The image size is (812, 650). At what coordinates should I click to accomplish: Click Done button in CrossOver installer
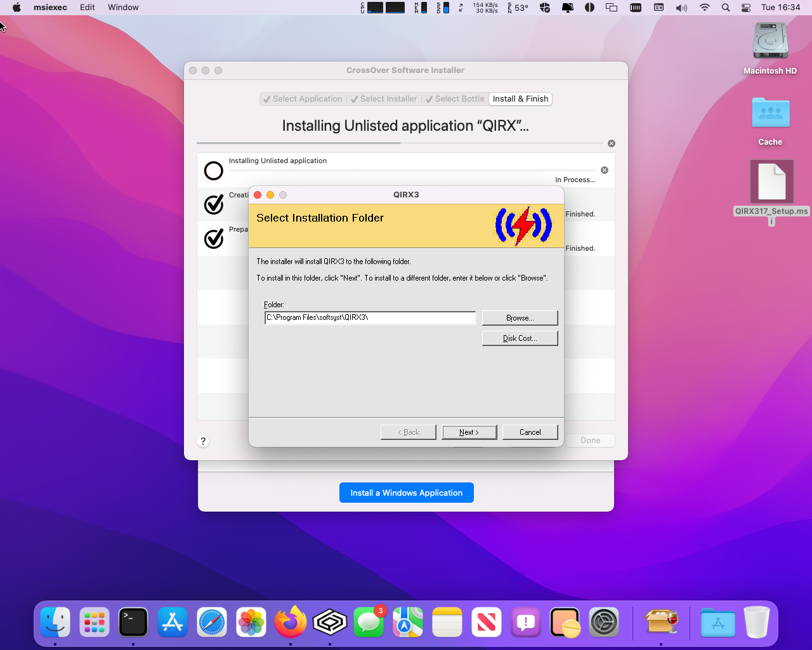[x=590, y=441]
